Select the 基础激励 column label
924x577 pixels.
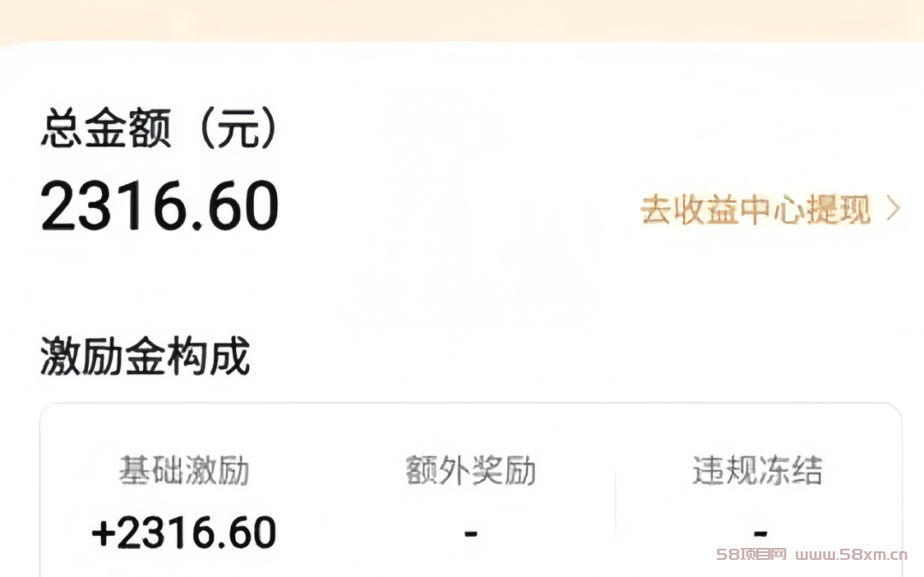pos(184,471)
